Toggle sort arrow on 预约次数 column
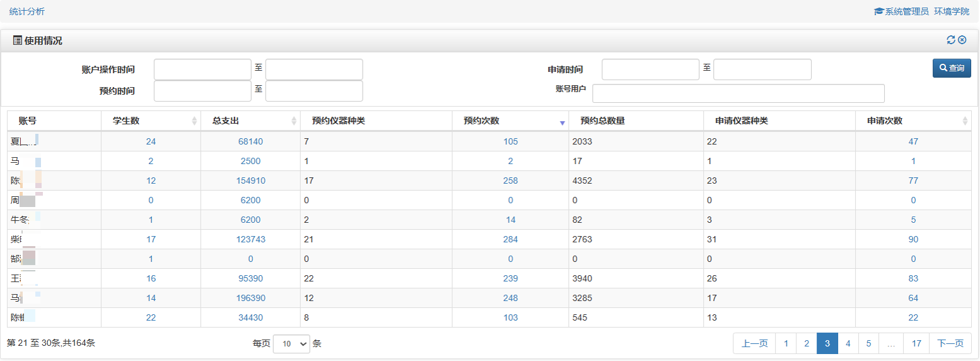Viewport: 980px width, 361px height. click(563, 122)
